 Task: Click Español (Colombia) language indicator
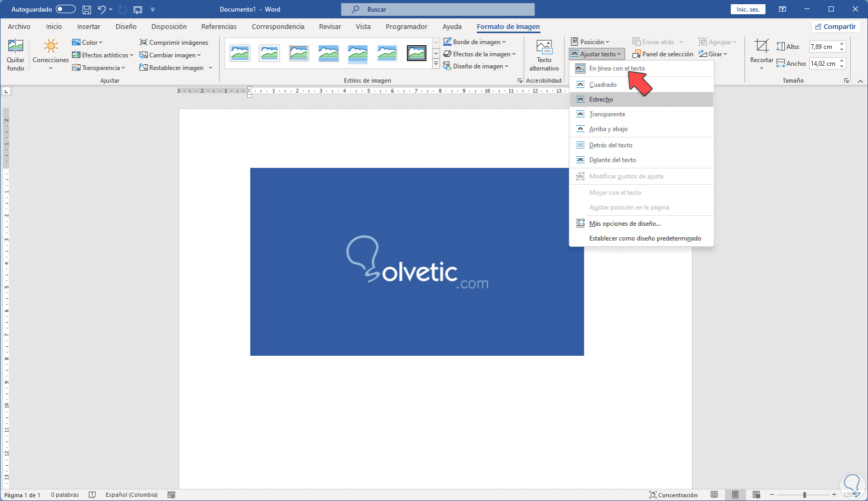pos(132,495)
